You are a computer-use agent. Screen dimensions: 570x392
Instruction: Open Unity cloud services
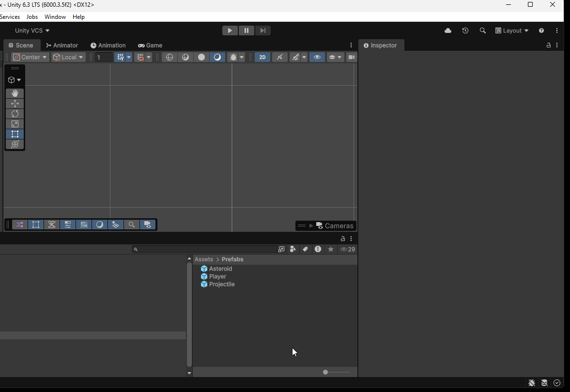coord(448,30)
